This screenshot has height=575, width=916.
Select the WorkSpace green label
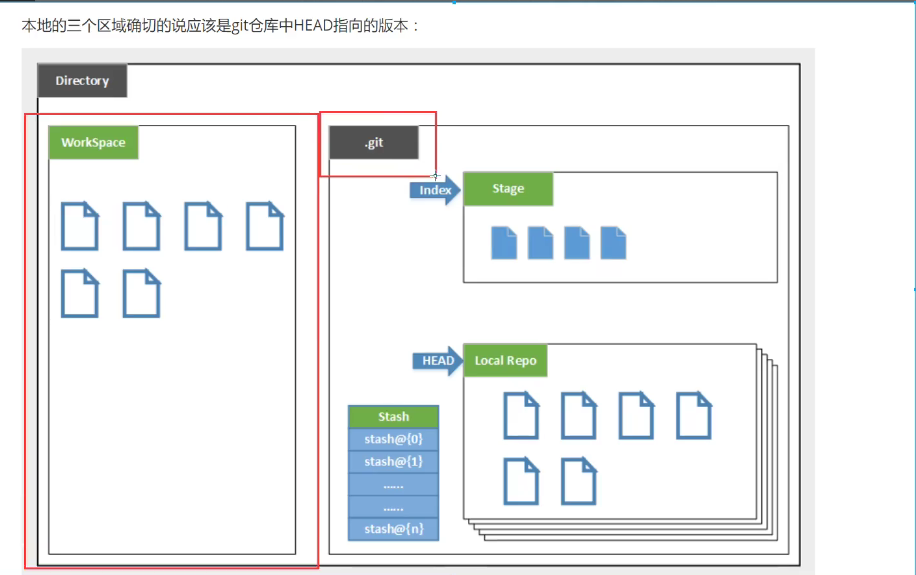pyautogui.click(x=93, y=143)
